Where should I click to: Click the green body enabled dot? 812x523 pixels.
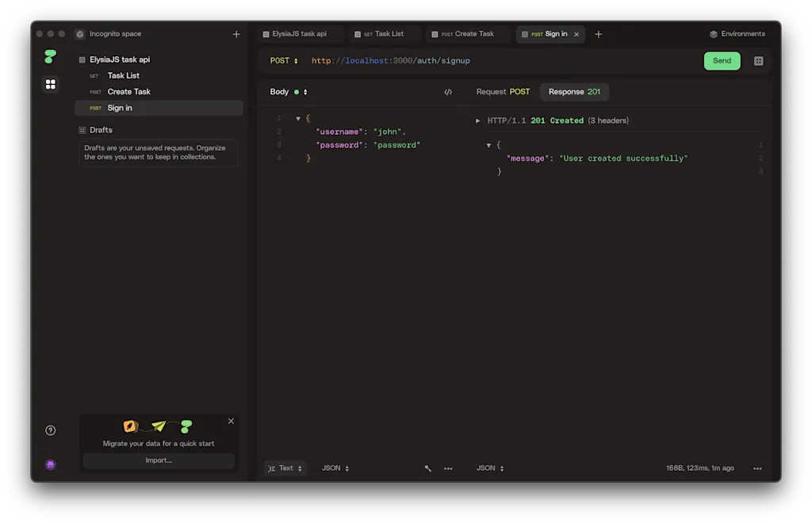pyautogui.click(x=297, y=92)
